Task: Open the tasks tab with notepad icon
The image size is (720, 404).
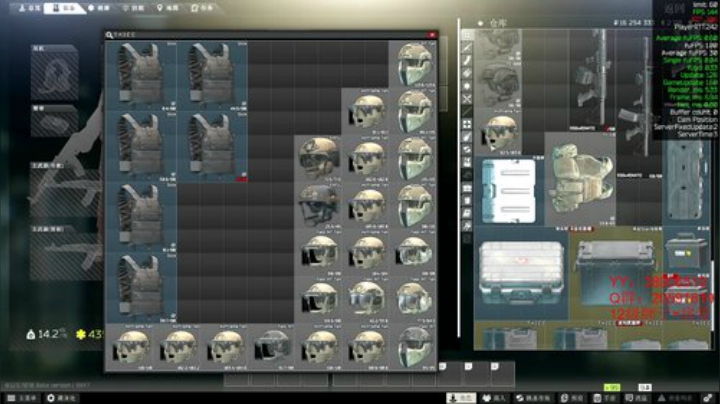Action: 202,8
